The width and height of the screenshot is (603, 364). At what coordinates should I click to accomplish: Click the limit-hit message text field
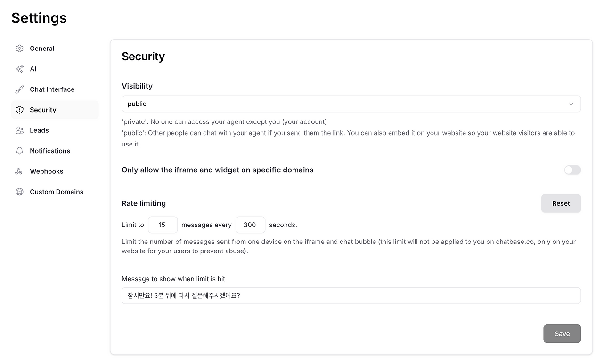point(351,296)
